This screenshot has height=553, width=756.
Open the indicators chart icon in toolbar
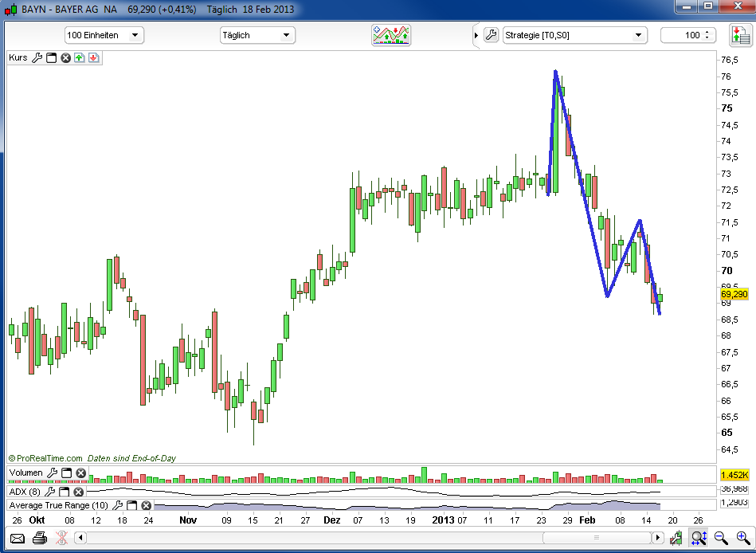391,35
